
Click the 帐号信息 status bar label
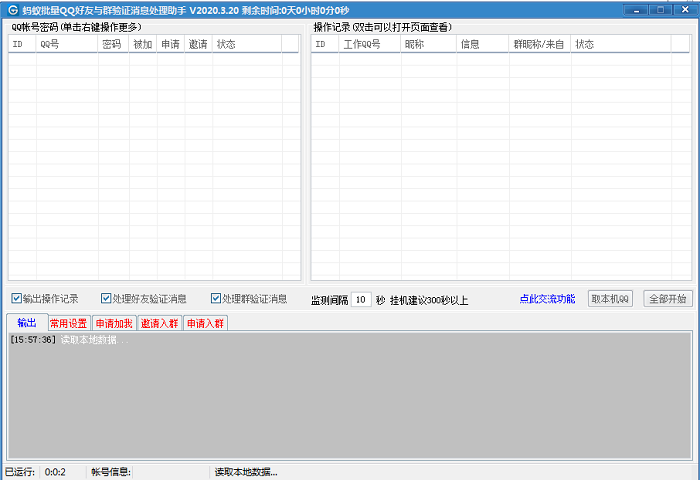coord(111,472)
